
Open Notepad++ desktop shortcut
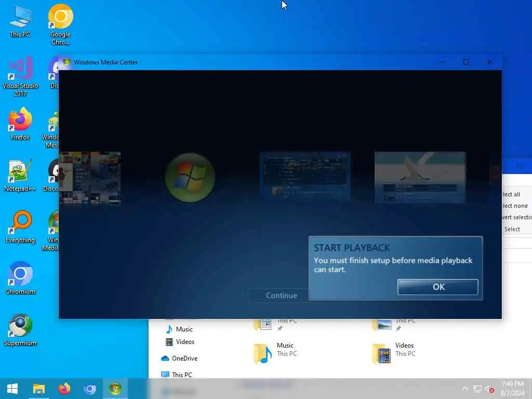click(x=20, y=176)
